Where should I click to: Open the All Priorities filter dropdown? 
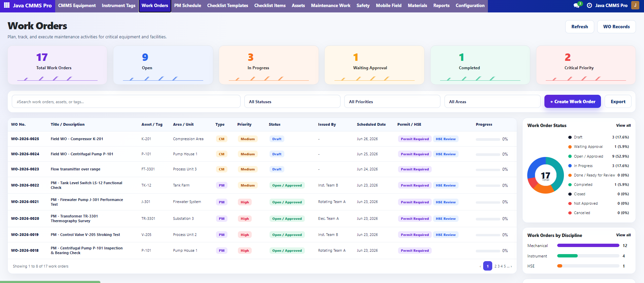pos(392,102)
